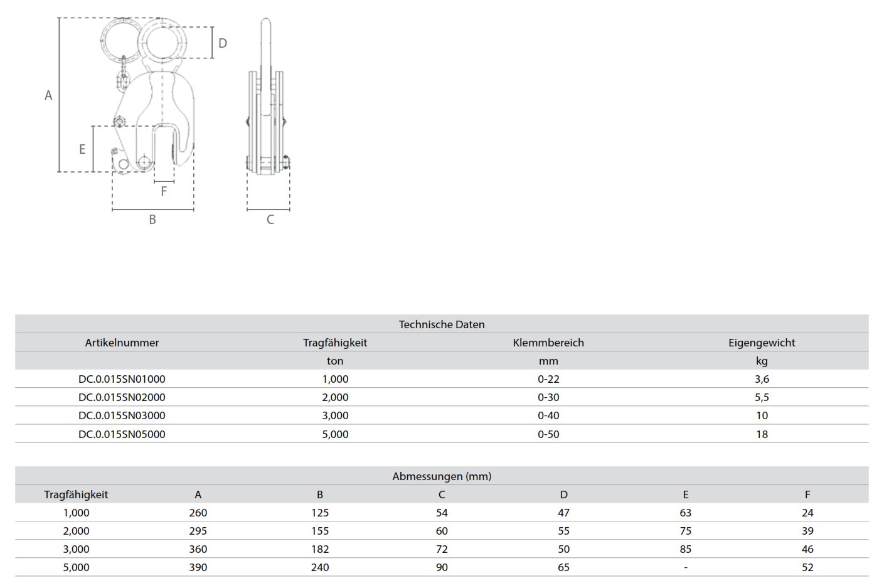Select the 18 kg weight value

761,434
